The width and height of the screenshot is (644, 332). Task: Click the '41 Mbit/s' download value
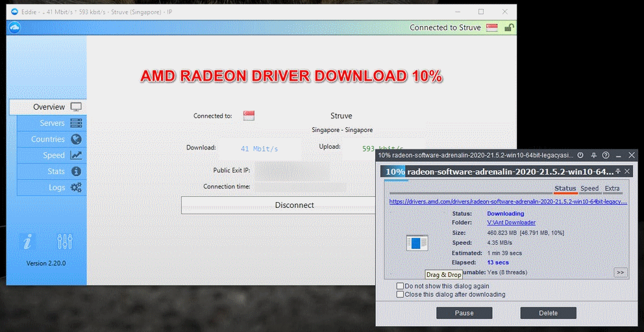(x=259, y=149)
